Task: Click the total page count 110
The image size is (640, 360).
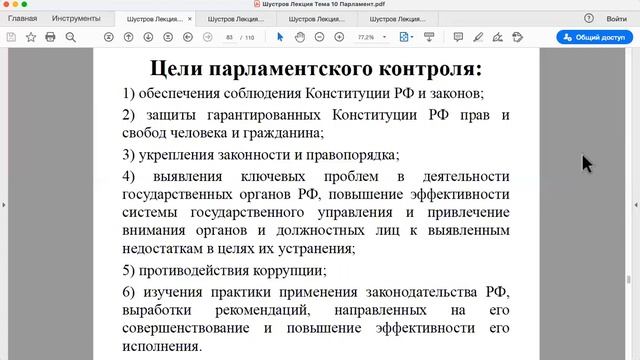Action: click(x=250, y=38)
